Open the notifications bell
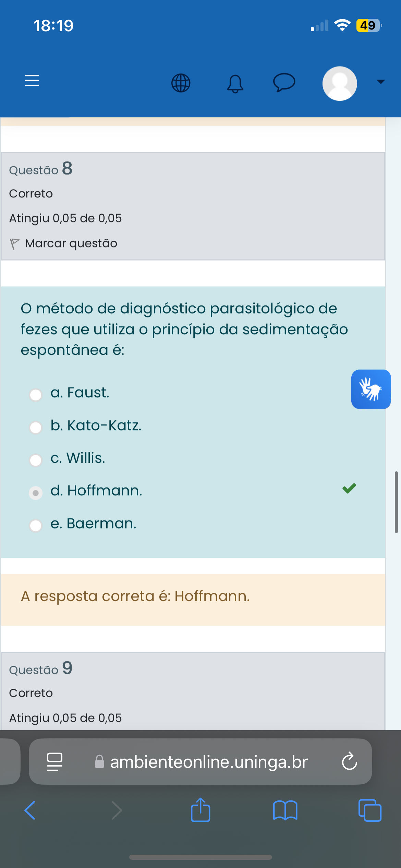 (x=235, y=84)
